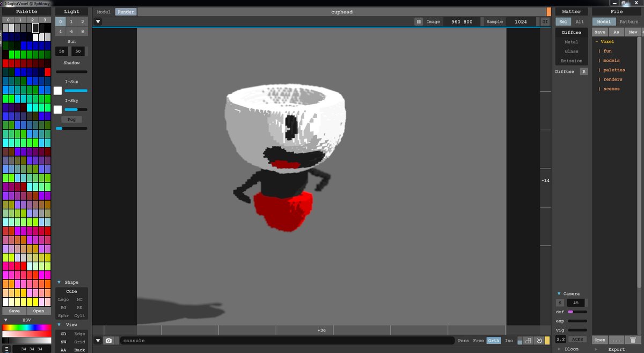The image size is (644, 353).
Task: Click Open under the palette
Action: 39,311
